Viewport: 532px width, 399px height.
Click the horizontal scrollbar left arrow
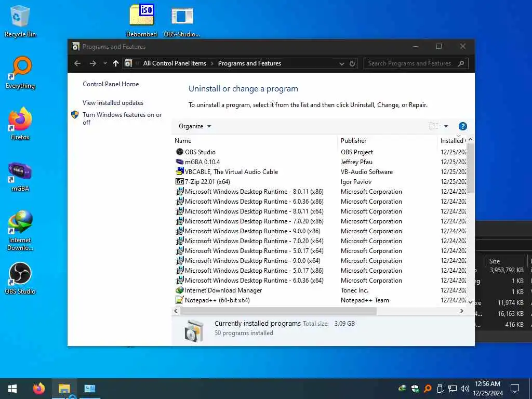[x=176, y=311]
